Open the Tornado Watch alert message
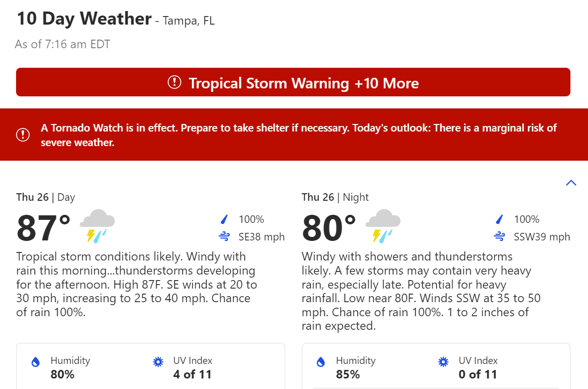This screenshot has width=588, height=389. pyautogui.click(x=299, y=135)
